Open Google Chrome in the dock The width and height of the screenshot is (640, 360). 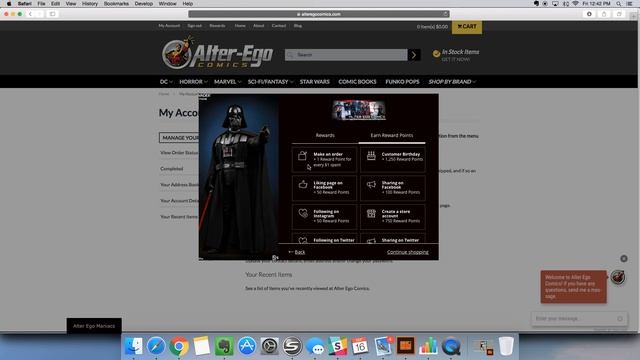coord(179,346)
